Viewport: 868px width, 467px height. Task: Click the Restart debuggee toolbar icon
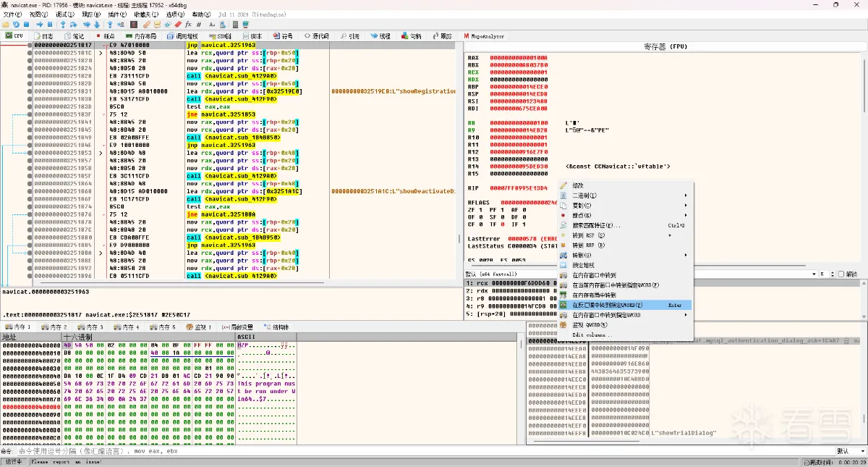(16, 24)
